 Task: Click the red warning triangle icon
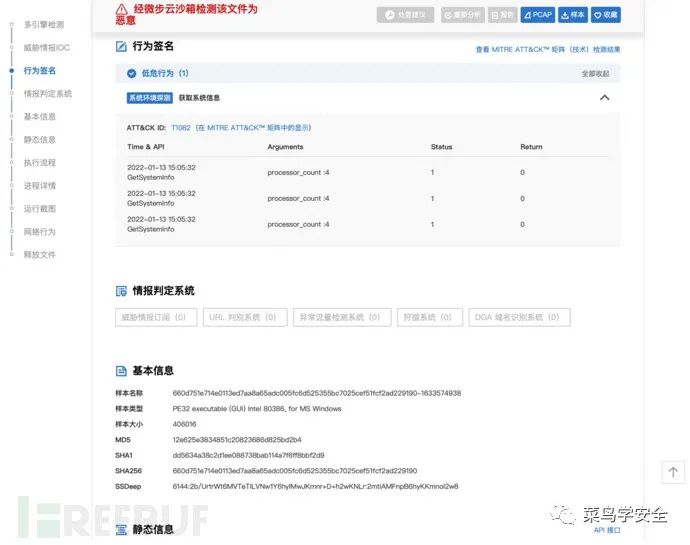[121, 9]
